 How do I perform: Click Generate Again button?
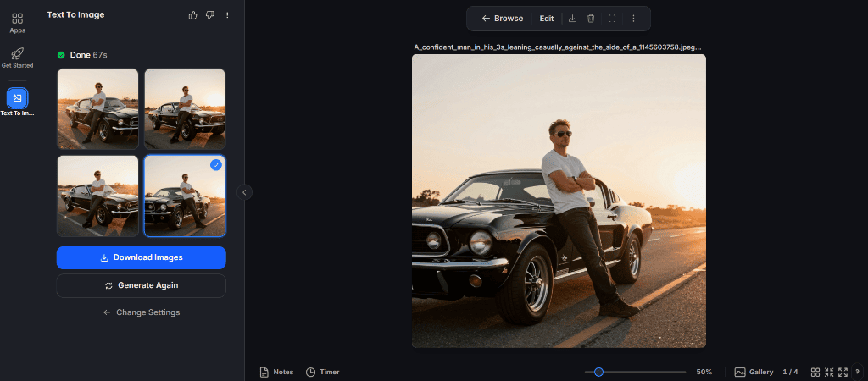pyautogui.click(x=142, y=285)
